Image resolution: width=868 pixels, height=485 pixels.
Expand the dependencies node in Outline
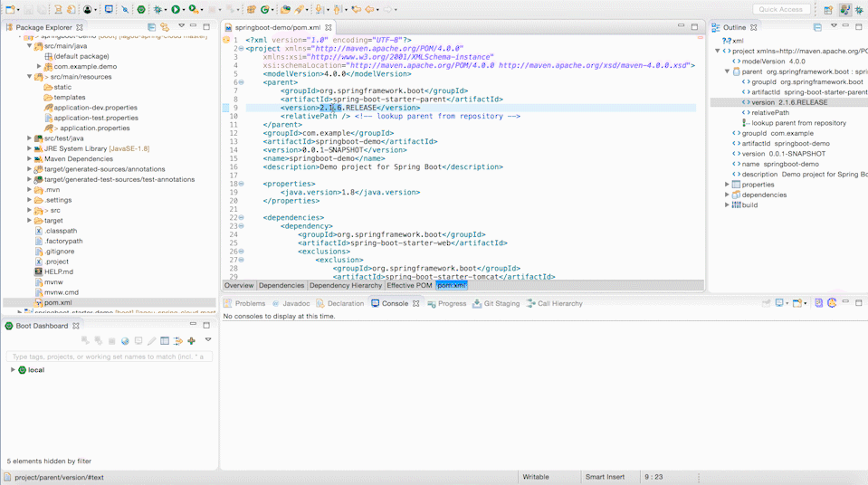point(727,195)
